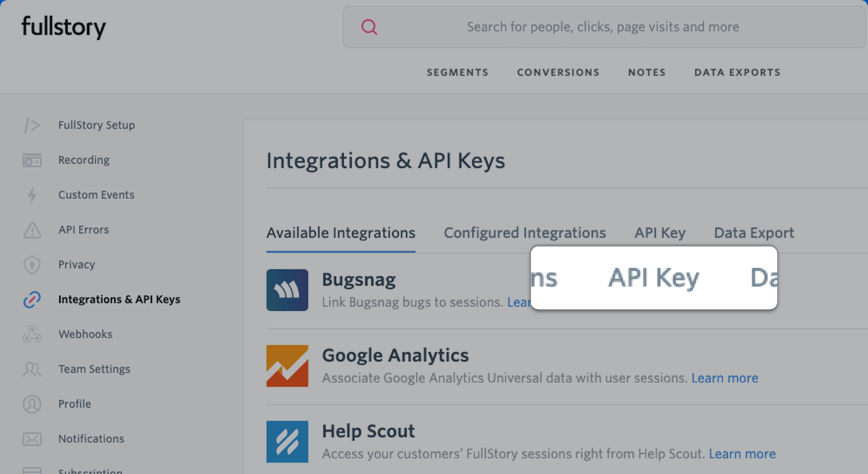Switch to the API Key tab
The image size is (868, 474).
660,233
